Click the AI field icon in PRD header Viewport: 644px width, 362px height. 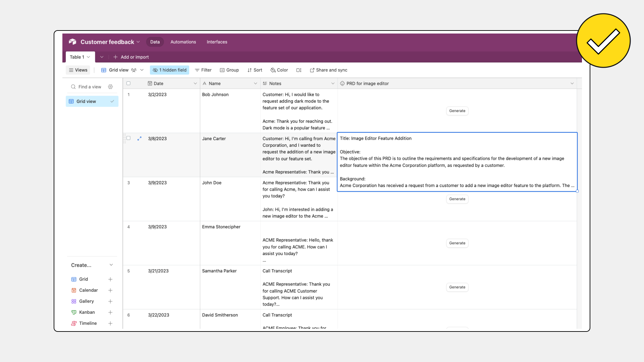pos(342,83)
